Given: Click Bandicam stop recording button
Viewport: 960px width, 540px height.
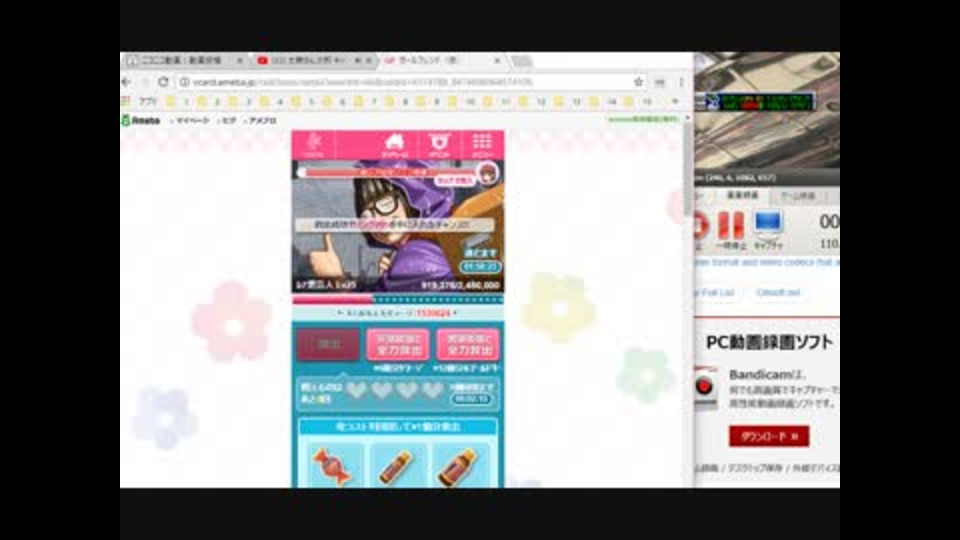Looking at the screenshot, I should pyautogui.click(x=701, y=225).
